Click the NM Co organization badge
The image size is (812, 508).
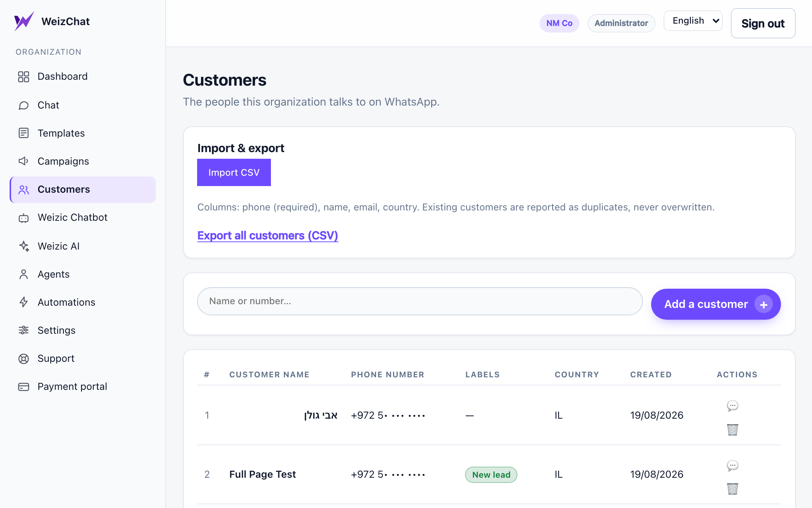(x=560, y=23)
